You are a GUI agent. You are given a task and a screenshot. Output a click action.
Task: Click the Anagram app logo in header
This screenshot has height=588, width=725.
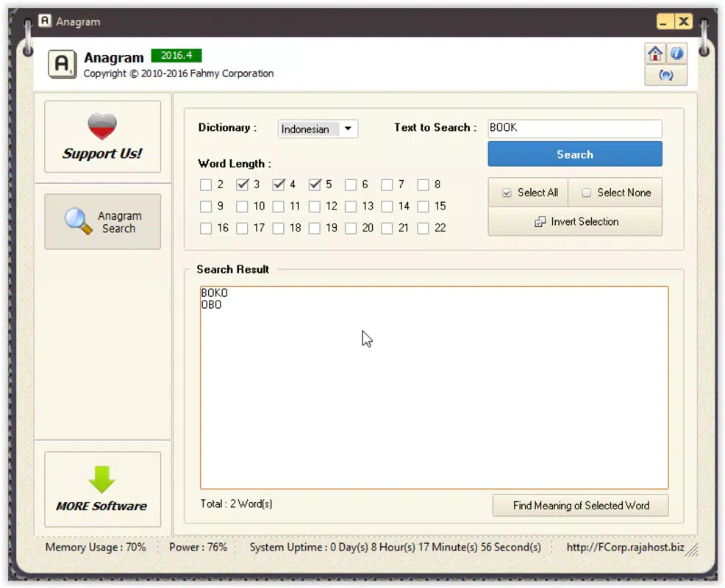pos(62,64)
